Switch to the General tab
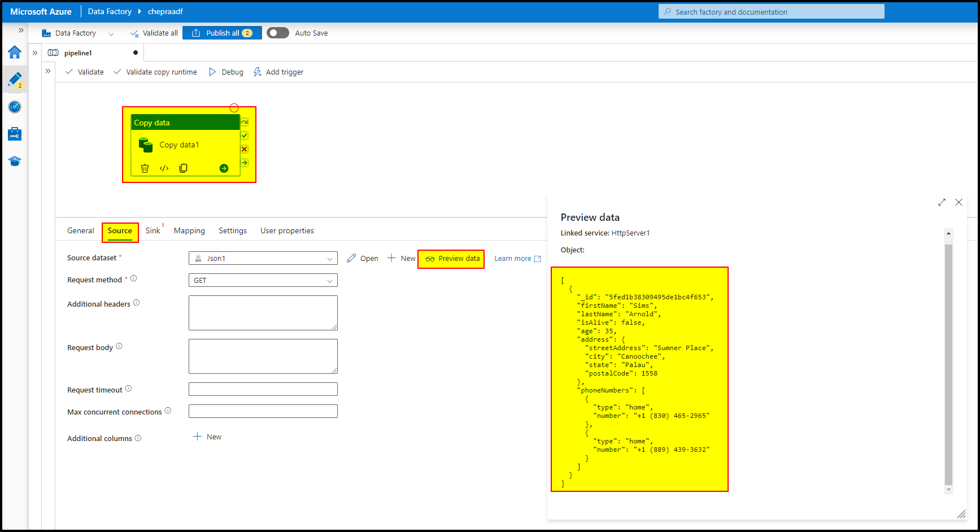This screenshot has height=532, width=980. (x=81, y=230)
